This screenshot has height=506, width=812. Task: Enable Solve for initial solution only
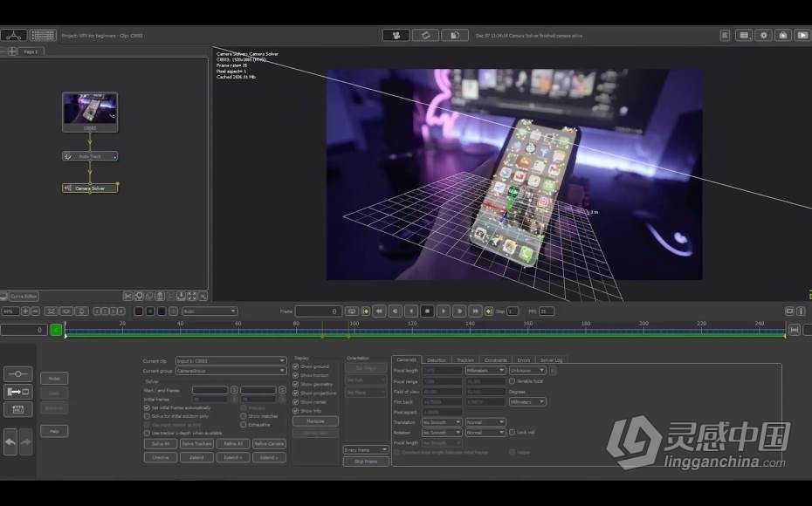click(147, 416)
